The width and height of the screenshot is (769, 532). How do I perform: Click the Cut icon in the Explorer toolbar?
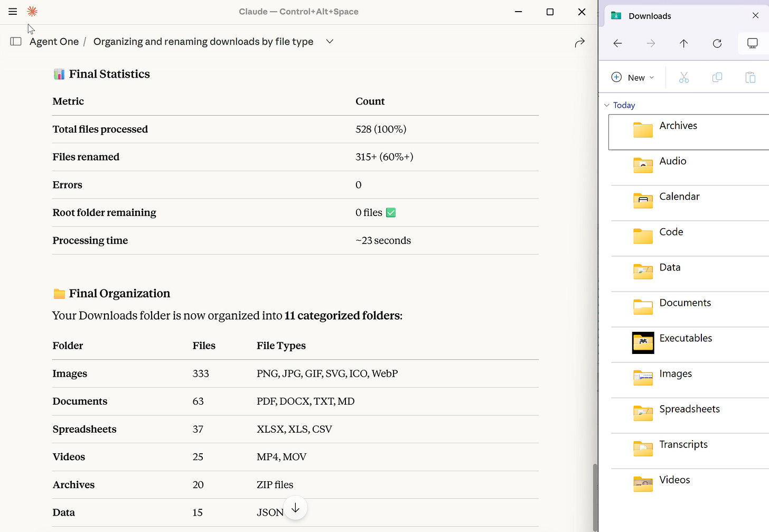[684, 77]
